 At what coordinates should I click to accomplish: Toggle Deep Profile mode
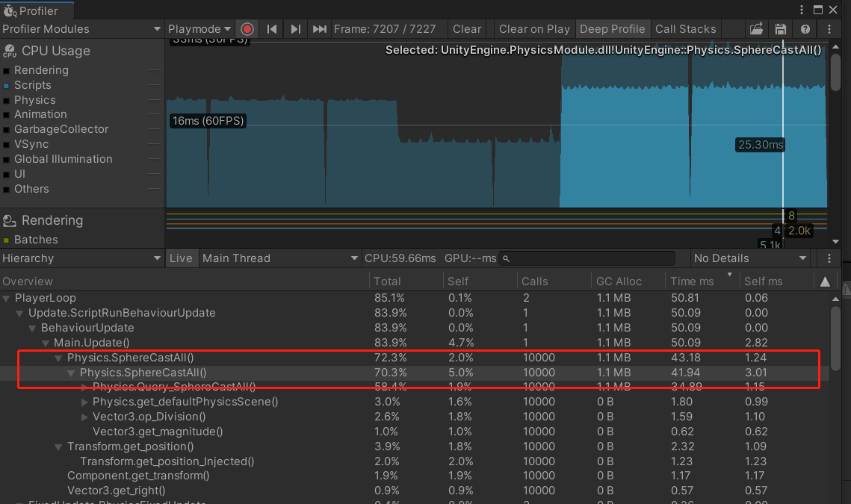click(x=613, y=28)
